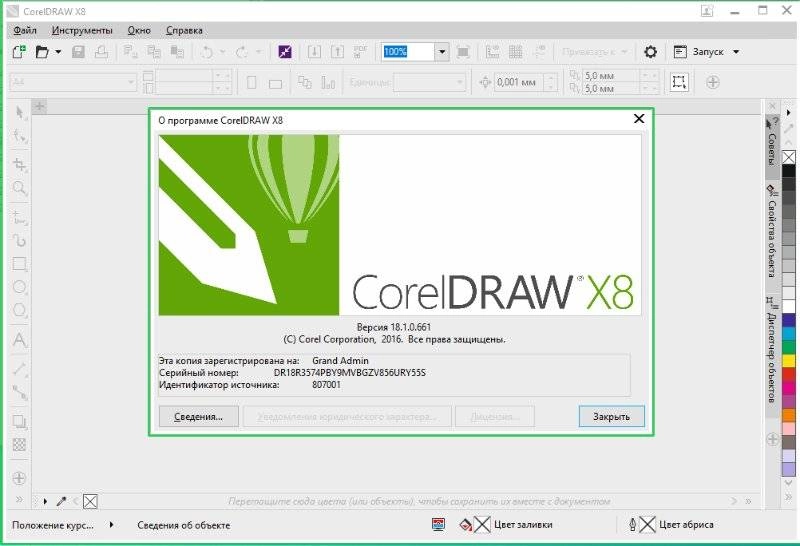Add a new tab with plus button
This screenshot has height=546, width=800.
tap(40, 106)
